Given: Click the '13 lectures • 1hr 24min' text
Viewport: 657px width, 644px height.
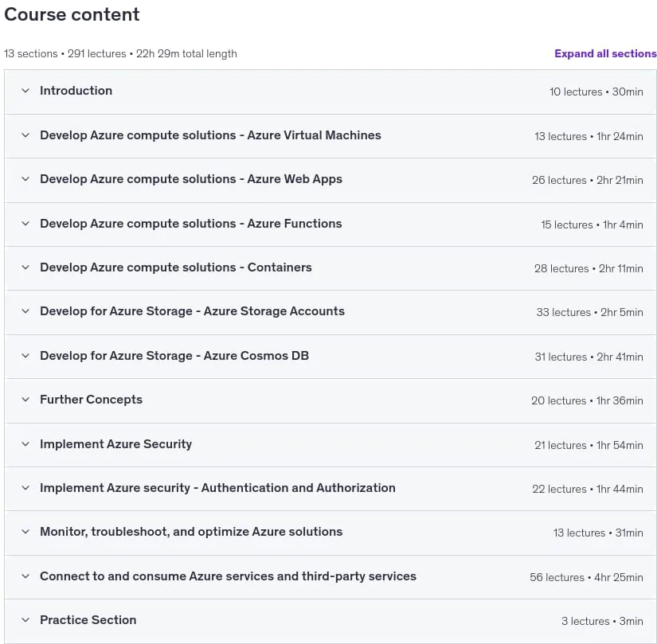Looking at the screenshot, I should (x=589, y=136).
